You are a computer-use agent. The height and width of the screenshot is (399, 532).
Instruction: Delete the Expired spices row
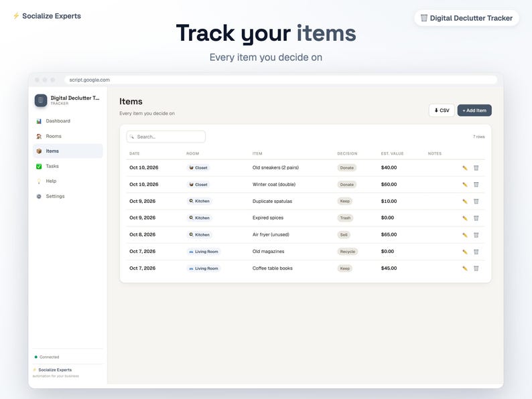click(x=476, y=218)
